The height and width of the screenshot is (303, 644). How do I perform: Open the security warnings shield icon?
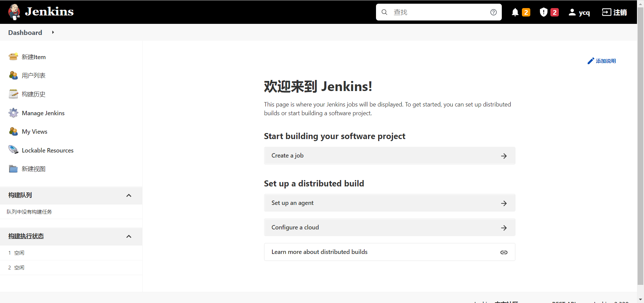(544, 12)
